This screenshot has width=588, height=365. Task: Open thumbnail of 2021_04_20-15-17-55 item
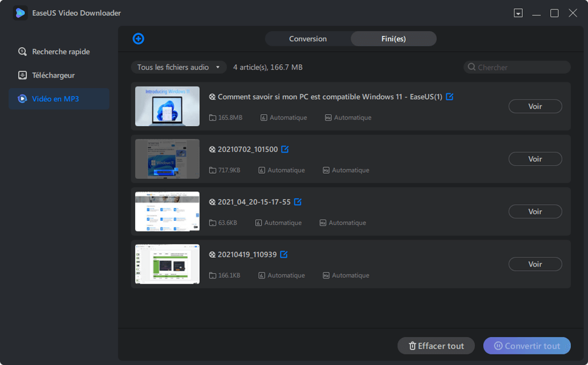click(x=167, y=211)
